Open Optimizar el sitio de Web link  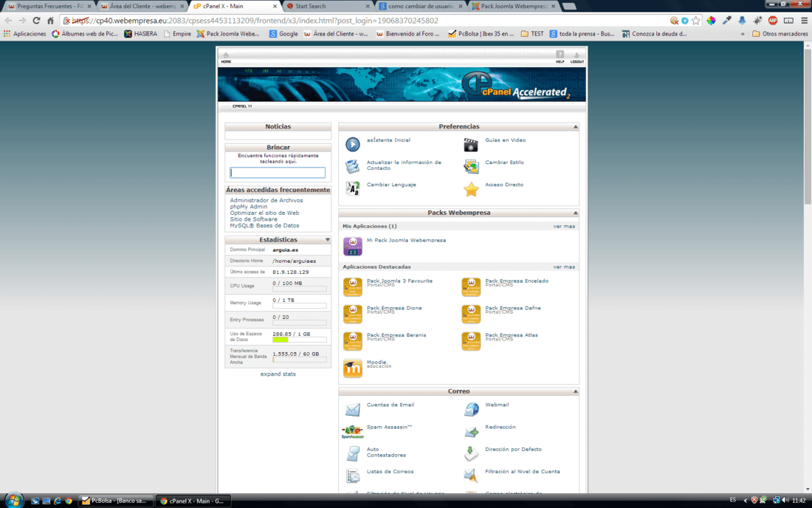264,213
